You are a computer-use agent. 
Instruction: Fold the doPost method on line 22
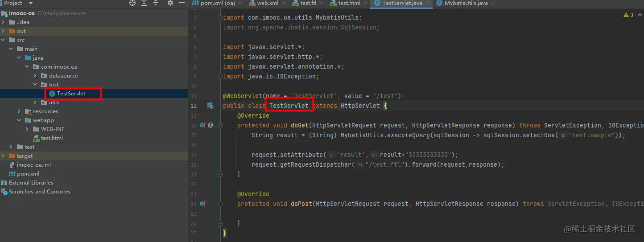[x=220, y=204]
